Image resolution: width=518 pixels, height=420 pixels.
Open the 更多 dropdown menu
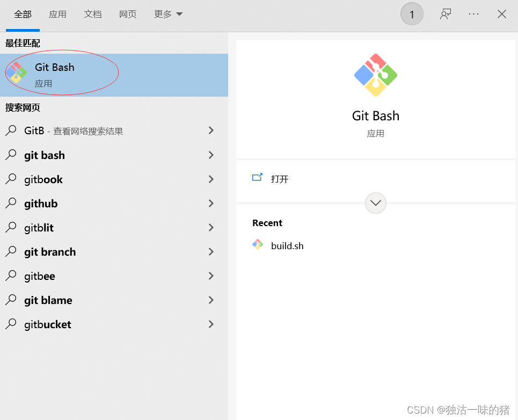pyautogui.click(x=168, y=15)
